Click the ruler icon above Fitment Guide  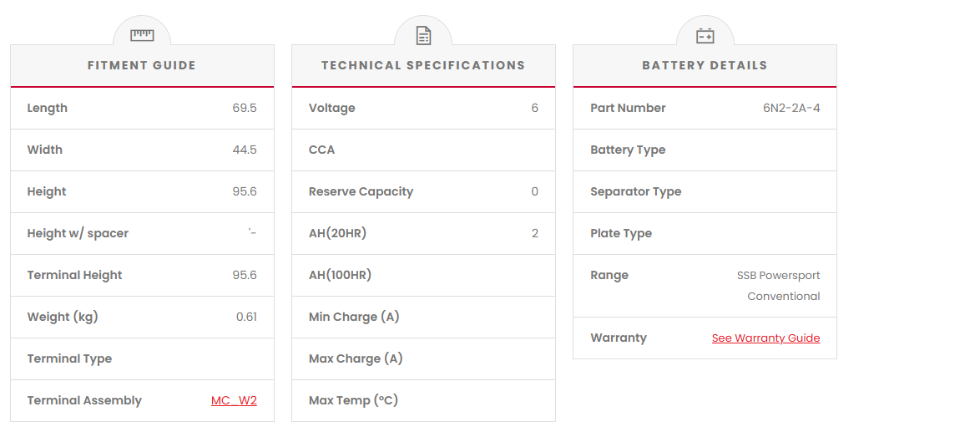[142, 35]
